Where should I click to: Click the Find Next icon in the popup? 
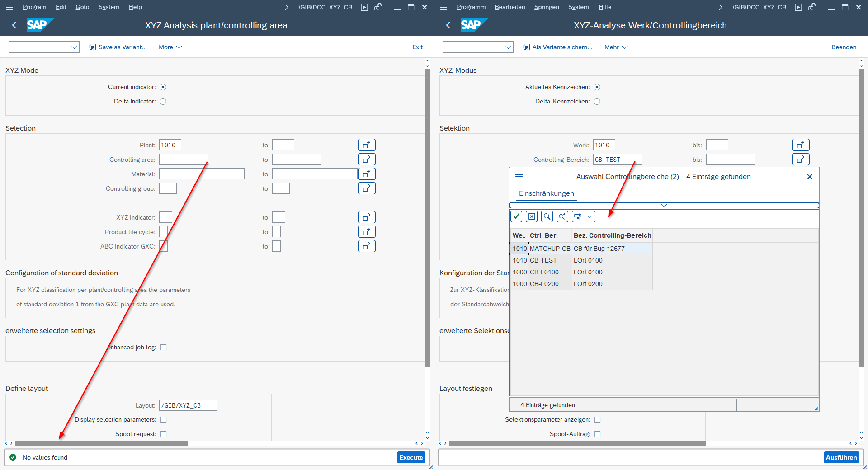coord(562,216)
